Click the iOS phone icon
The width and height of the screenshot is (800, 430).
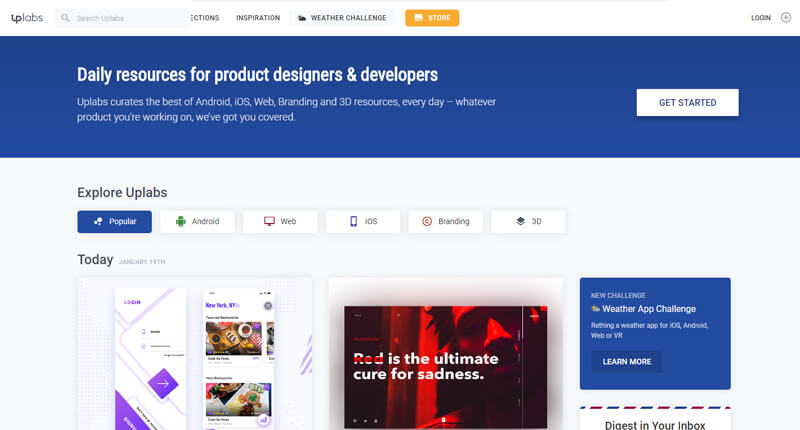[353, 221]
